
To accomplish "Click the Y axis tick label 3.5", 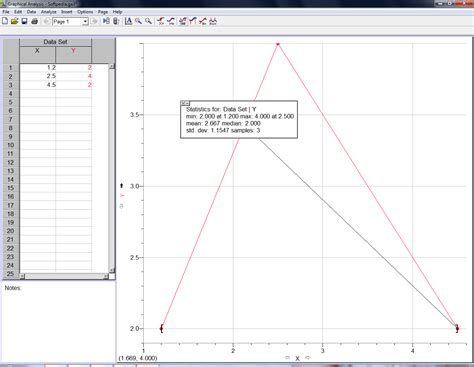I will point(134,115).
